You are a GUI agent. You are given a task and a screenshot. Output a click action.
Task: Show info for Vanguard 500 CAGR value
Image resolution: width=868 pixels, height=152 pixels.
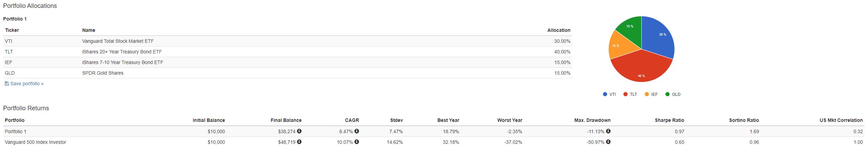357,142
